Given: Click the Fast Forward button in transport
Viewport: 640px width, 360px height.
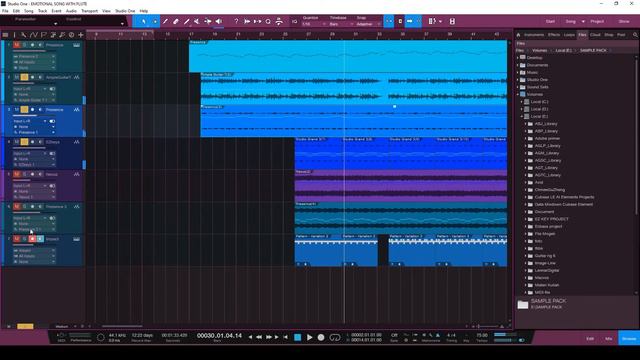Looking at the screenshot, I should (269, 337).
